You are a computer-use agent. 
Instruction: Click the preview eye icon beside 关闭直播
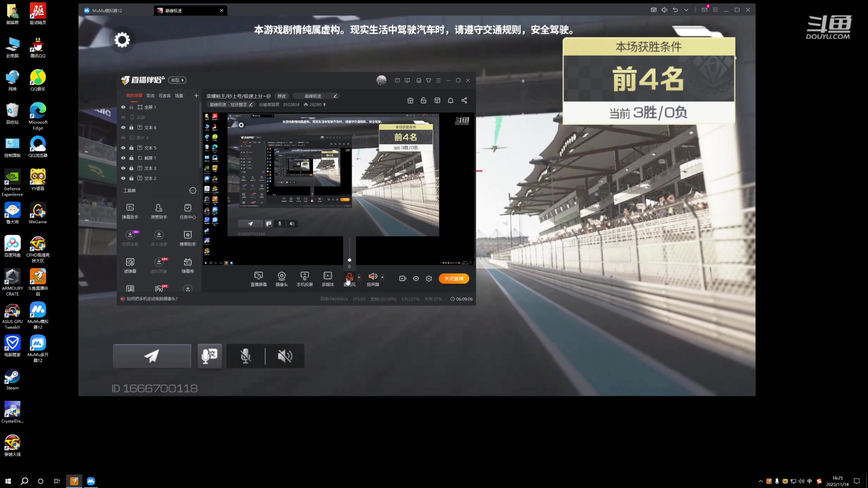pyautogui.click(x=416, y=278)
